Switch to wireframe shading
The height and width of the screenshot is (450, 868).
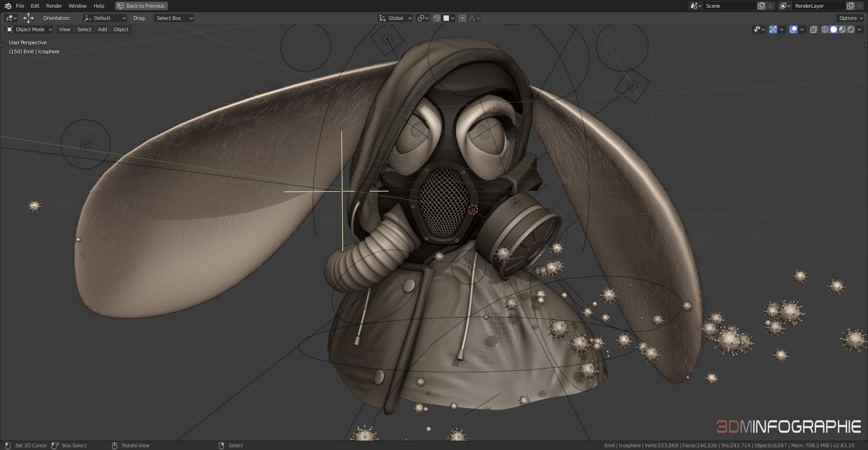(825, 29)
